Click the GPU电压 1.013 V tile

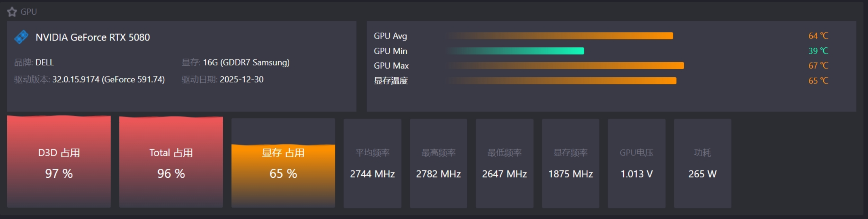(636, 163)
